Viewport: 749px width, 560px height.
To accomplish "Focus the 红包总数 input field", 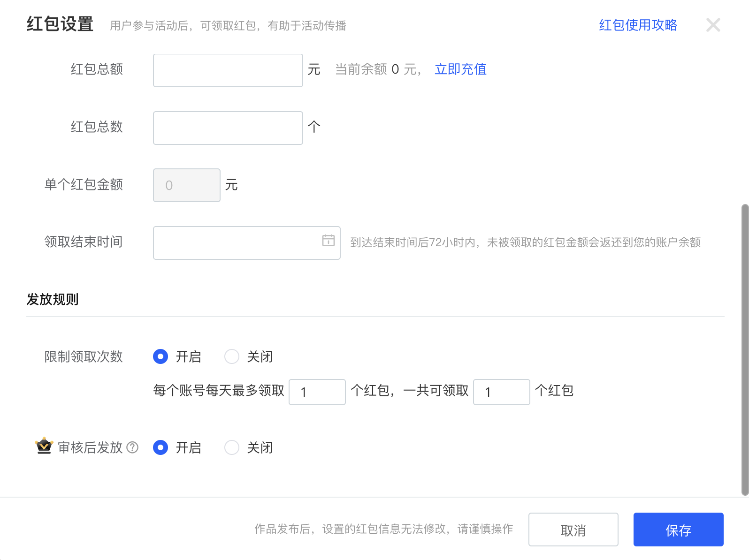I will click(228, 128).
